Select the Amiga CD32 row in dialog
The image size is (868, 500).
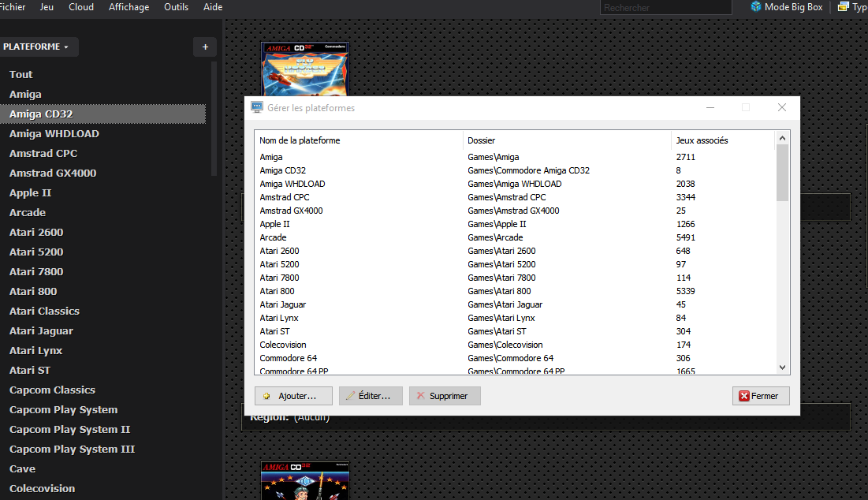pyautogui.click(x=515, y=170)
